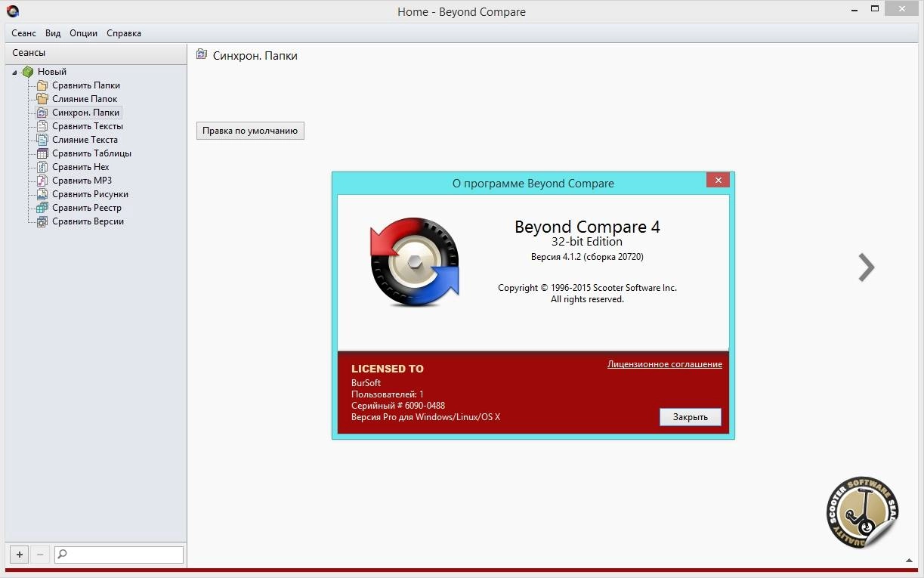924x578 pixels.
Task: Click small up arrow at bottom right
Action: pyautogui.click(x=909, y=560)
